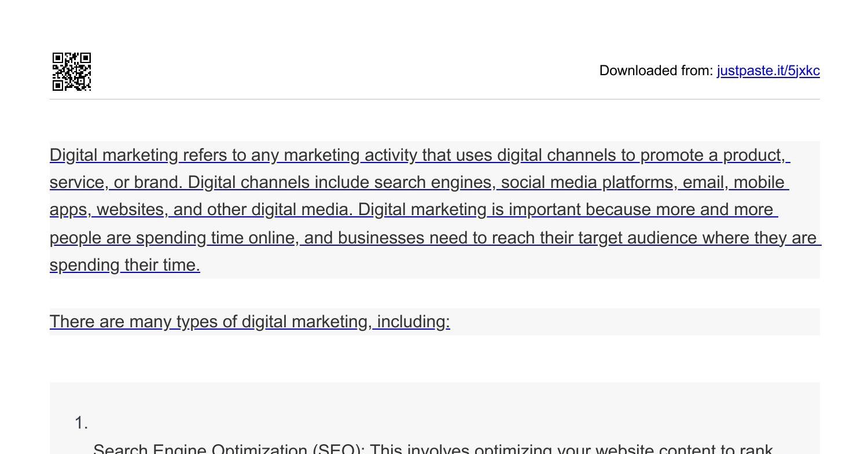Click the words "promote a product"
The height and width of the screenshot is (454, 868).
point(712,156)
